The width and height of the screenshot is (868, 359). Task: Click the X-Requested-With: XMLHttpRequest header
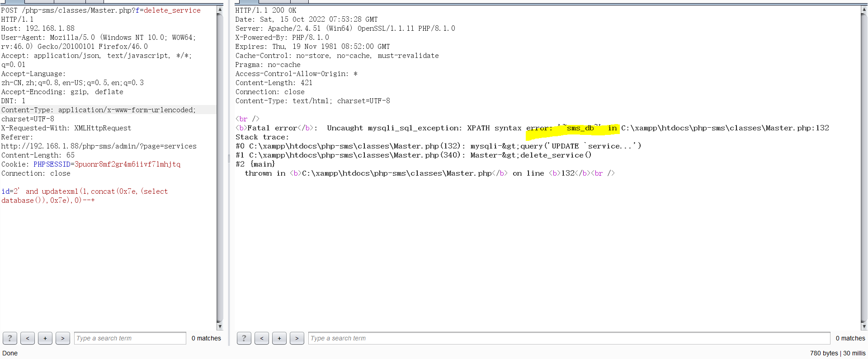(66, 128)
